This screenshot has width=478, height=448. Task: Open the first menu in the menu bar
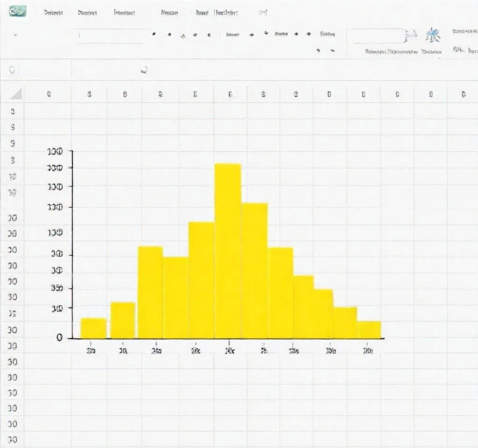54,13
